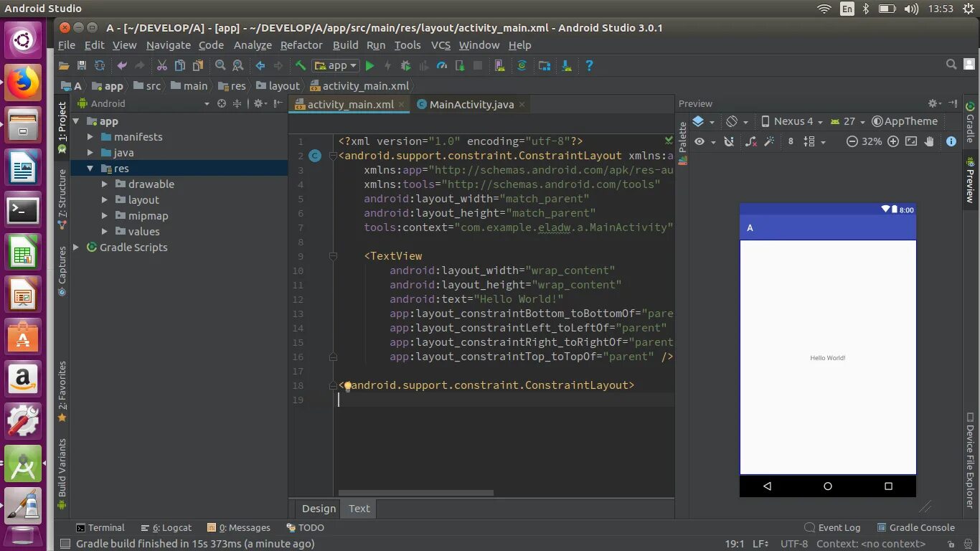Click the Synchronize toolbar icon
The width and height of the screenshot is (980, 551).
coord(100,65)
